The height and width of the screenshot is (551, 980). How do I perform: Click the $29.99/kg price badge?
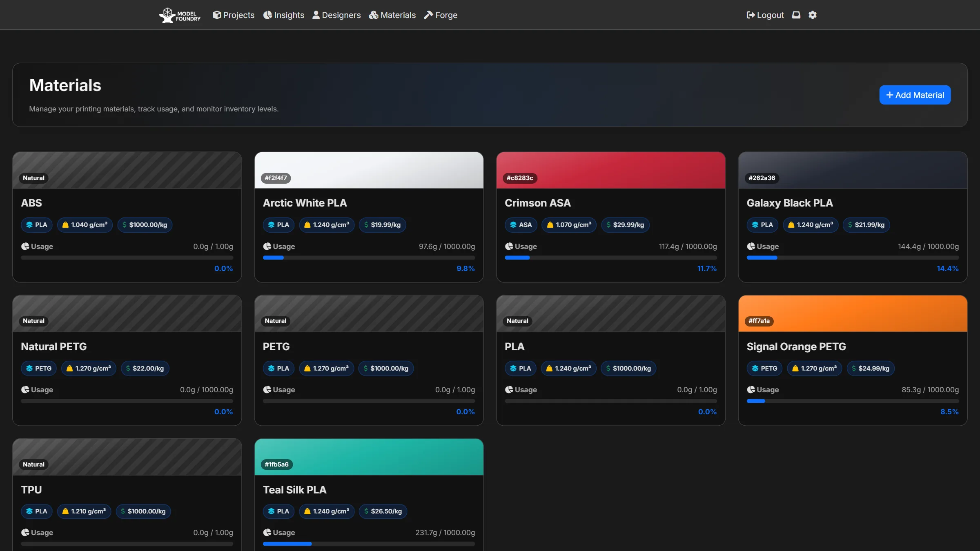pos(625,225)
